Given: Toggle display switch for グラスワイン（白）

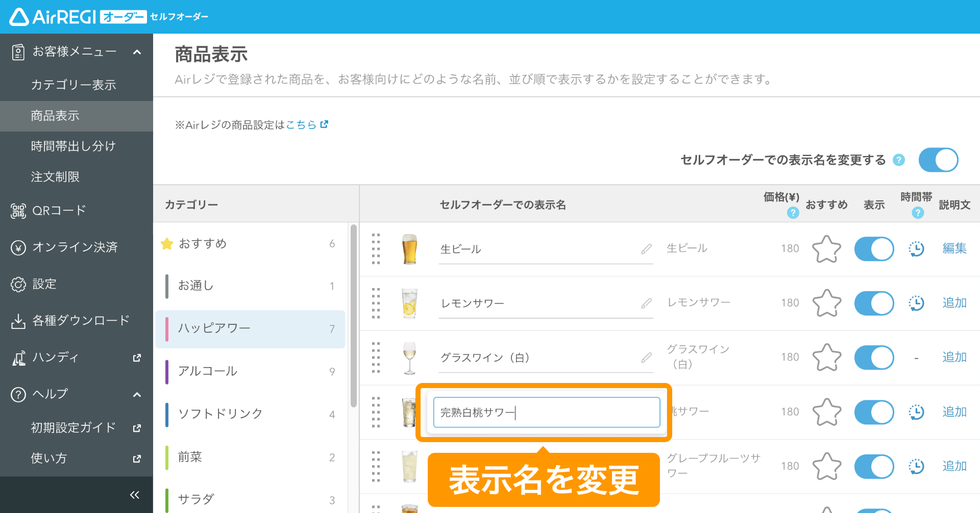Looking at the screenshot, I should pos(874,357).
